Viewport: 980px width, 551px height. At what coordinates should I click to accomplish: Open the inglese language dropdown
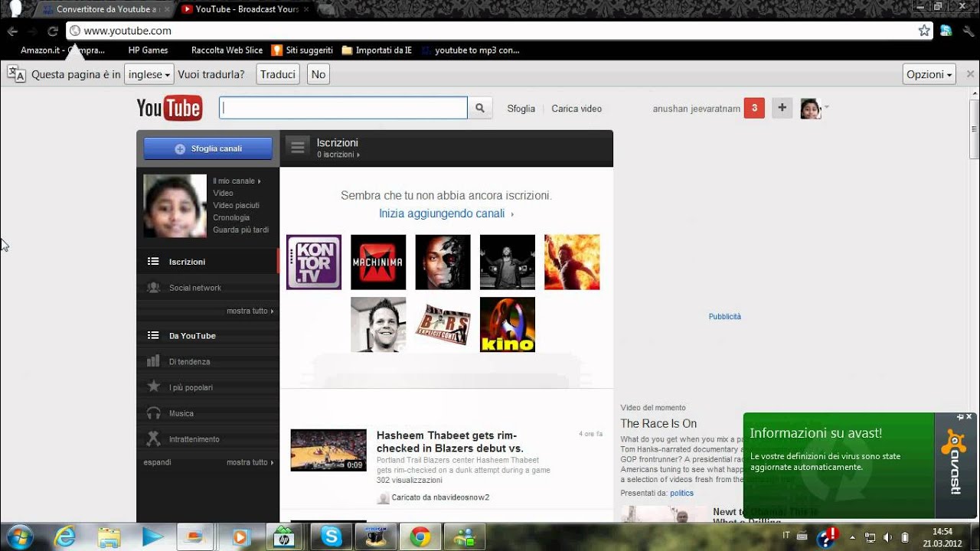[148, 74]
